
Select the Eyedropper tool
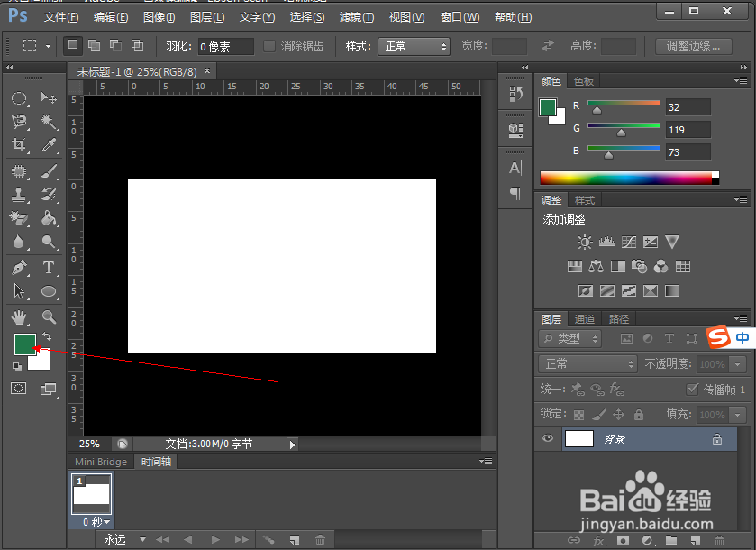click(49, 144)
